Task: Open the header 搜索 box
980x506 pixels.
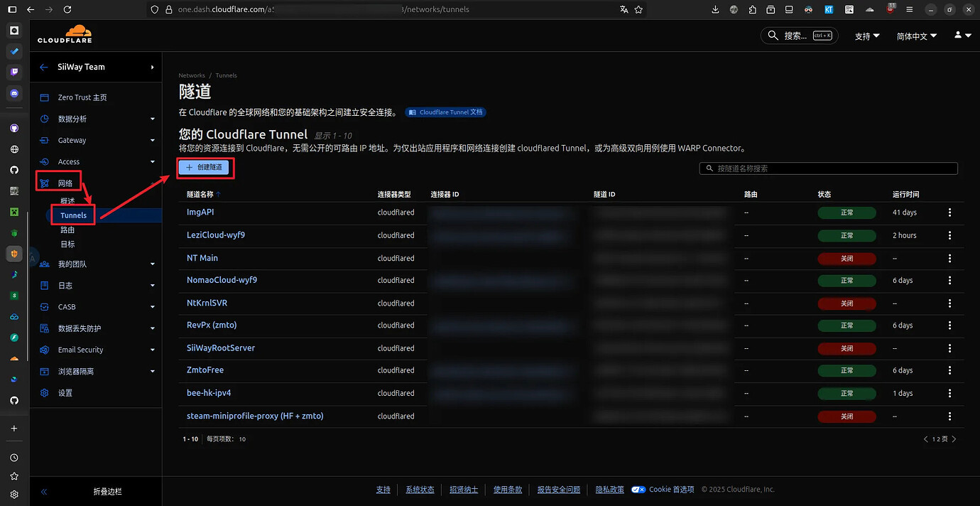Action: tap(800, 36)
